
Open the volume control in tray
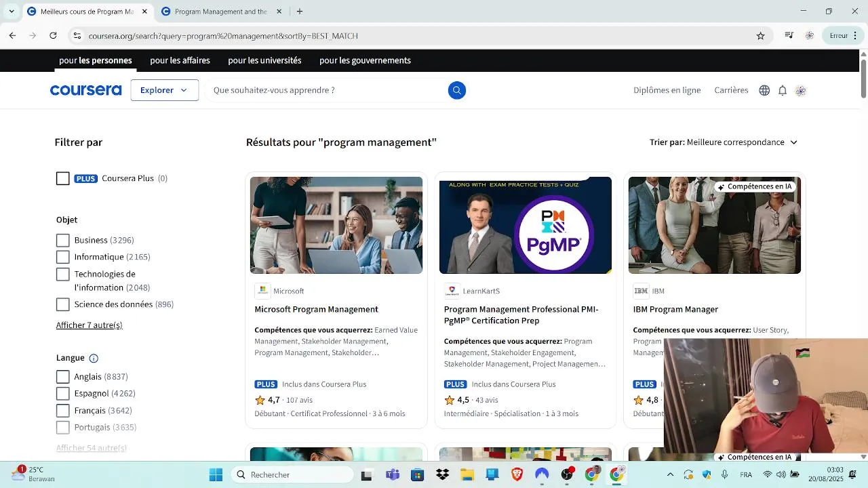pos(781,475)
